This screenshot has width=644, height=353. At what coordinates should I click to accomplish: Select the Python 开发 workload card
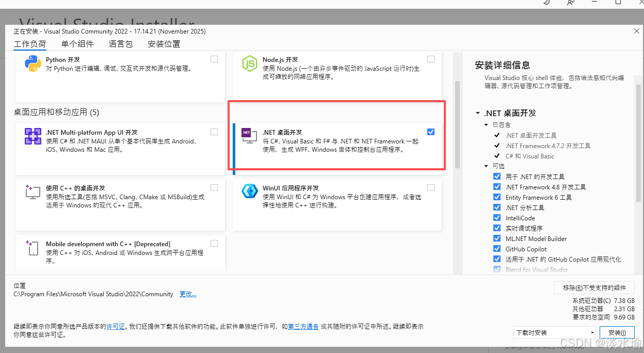pyautogui.click(x=120, y=76)
